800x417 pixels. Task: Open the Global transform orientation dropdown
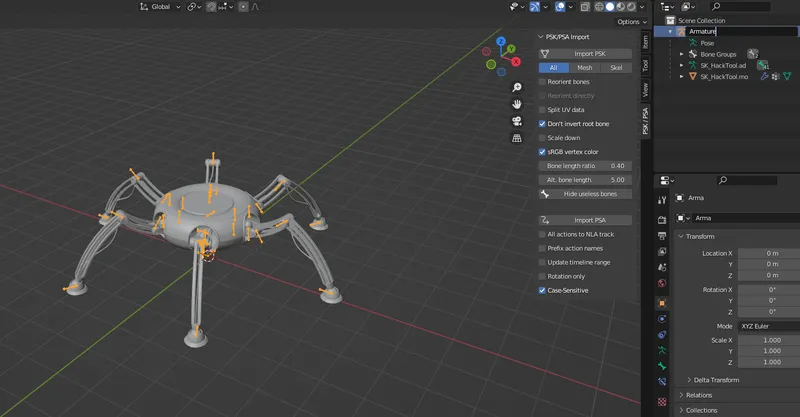tap(160, 7)
